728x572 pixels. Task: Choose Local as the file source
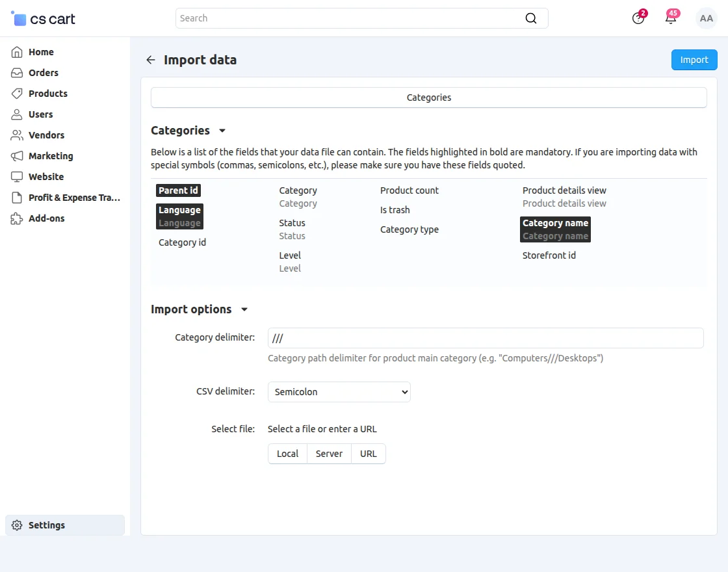point(287,453)
